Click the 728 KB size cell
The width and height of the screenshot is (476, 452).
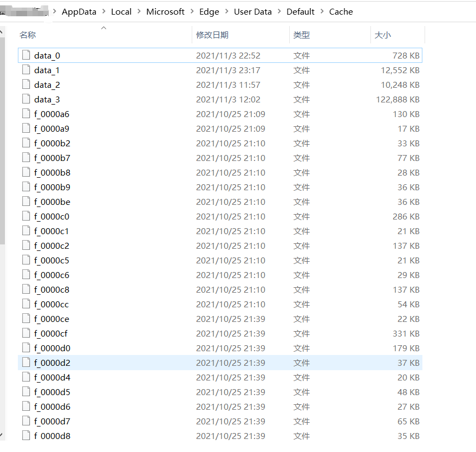406,56
